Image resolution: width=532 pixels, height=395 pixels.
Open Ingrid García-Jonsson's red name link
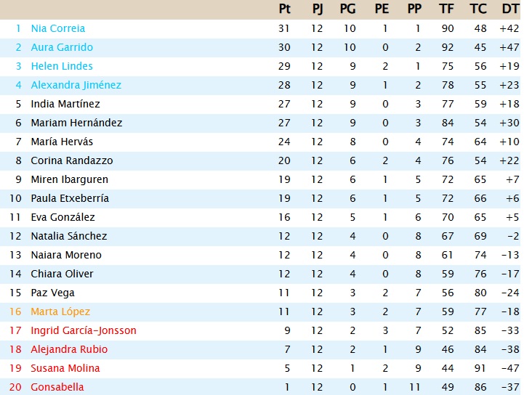click(84, 330)
